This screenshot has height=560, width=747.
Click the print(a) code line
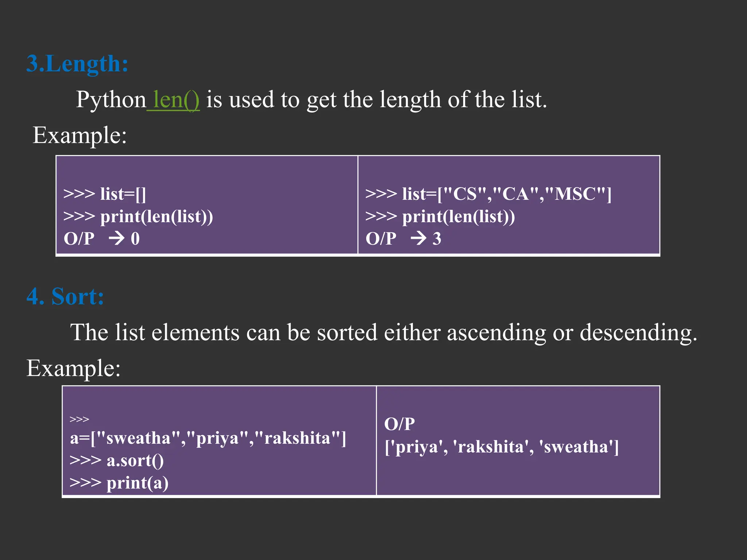[119, 483]
